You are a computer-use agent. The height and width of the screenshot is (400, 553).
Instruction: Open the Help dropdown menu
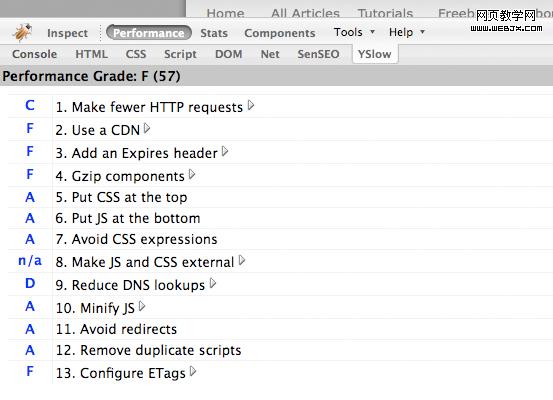tap(407, 32)
